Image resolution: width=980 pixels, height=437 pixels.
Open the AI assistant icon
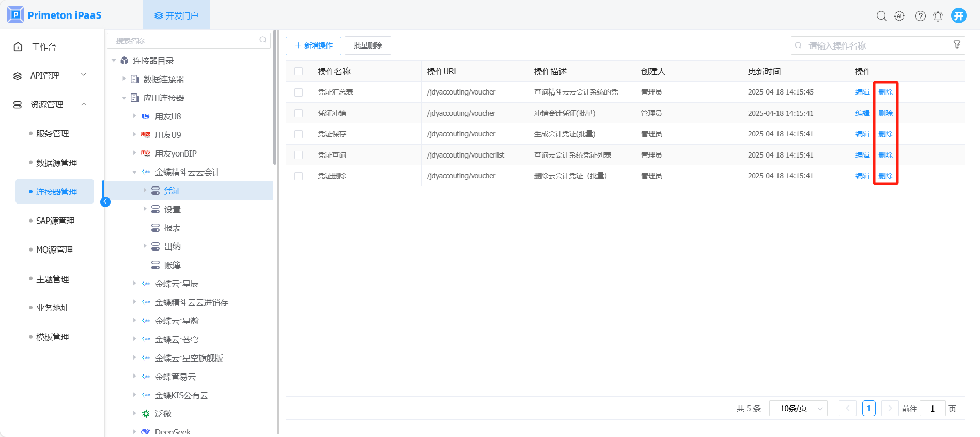click(899, 16)
